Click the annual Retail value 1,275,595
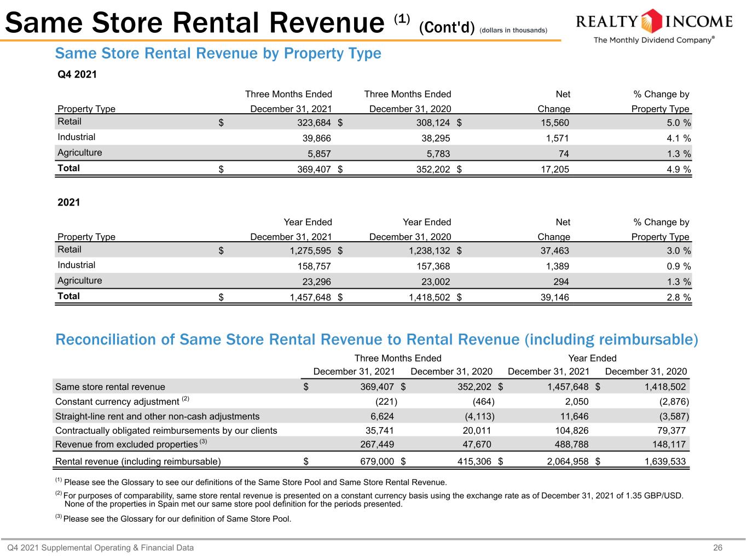The height and width of the screenshot is (560, 747). [310, 251]
